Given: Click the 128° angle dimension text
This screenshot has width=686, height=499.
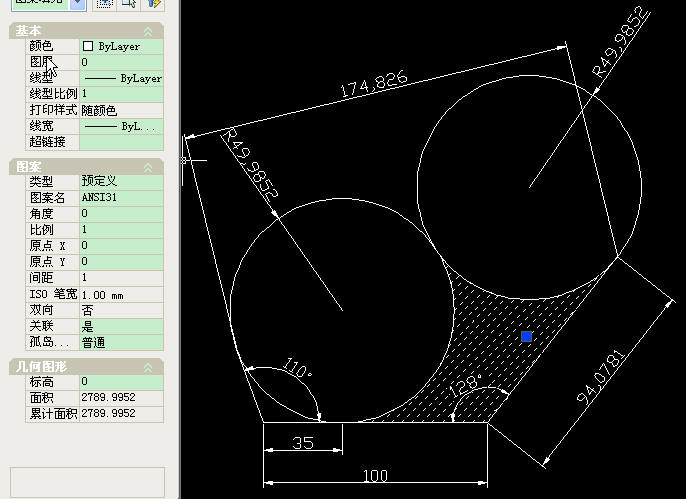Looking at the screenshot, I should pos(464,385).
